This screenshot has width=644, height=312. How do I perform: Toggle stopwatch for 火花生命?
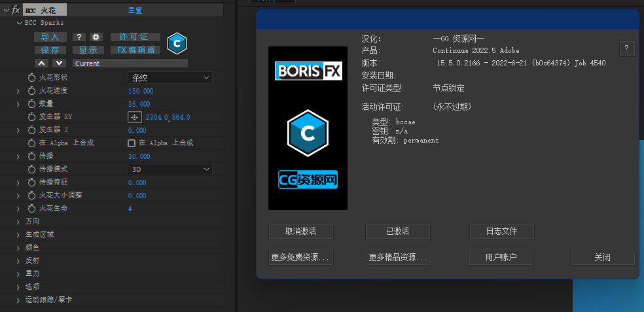(x=31, y=209)
